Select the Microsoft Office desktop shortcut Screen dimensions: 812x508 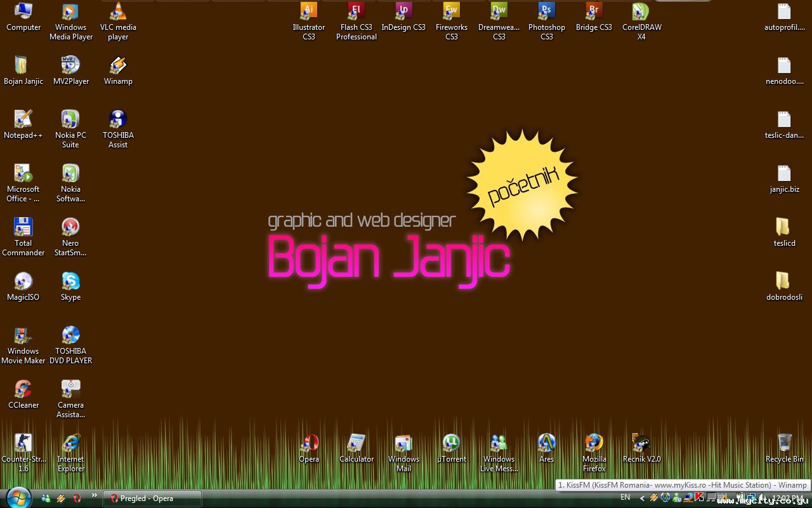tap(23, 184)
